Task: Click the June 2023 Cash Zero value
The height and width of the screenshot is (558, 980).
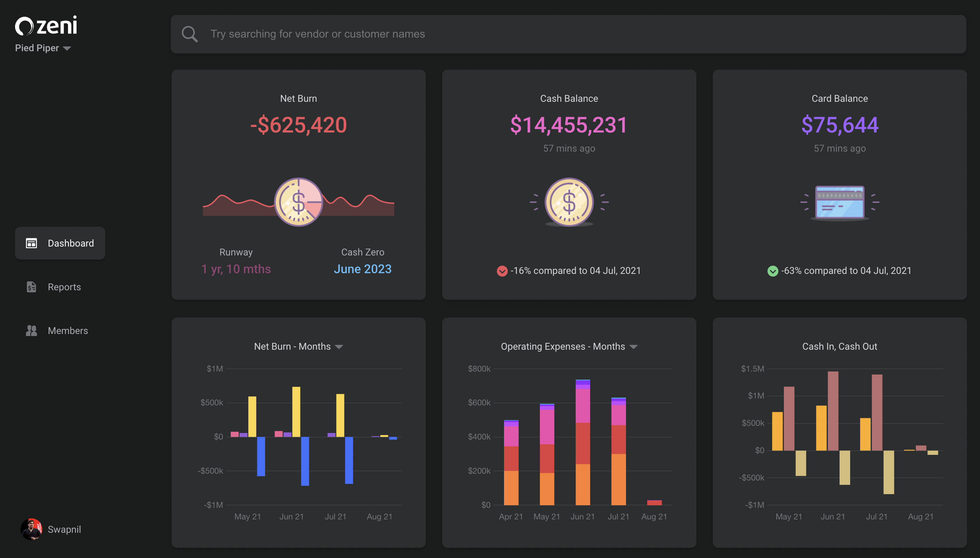Action: (x=362, y=269)
